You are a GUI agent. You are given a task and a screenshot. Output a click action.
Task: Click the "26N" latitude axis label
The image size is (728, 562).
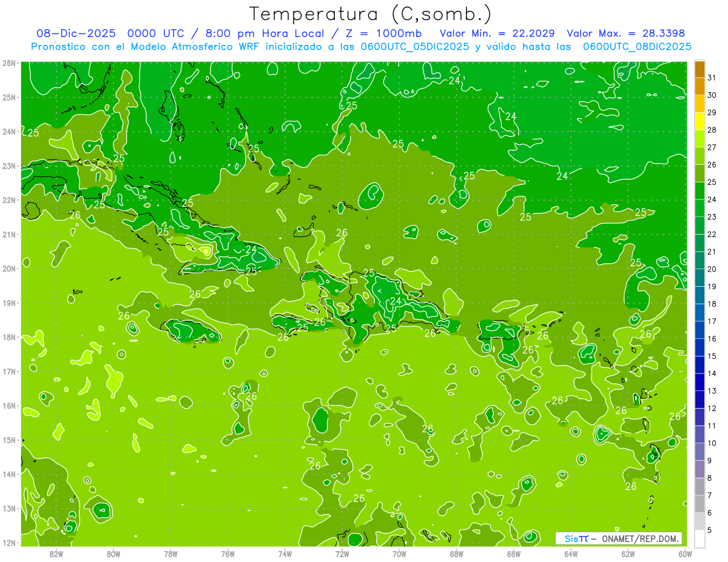click(8, 63)
